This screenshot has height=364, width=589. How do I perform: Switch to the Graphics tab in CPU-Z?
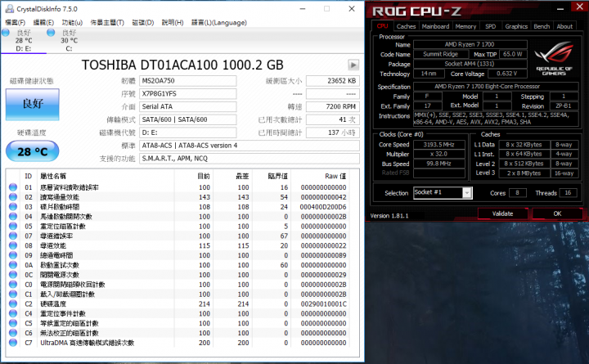tap(516, 26)
